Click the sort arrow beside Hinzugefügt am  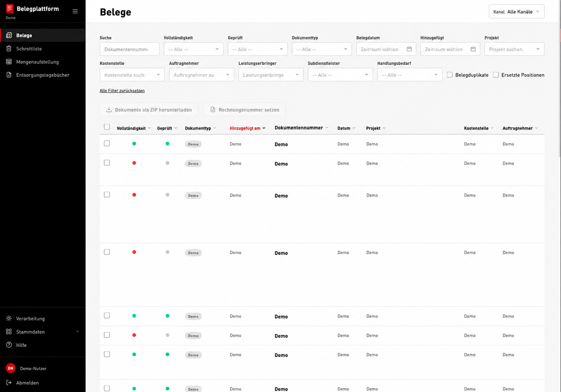coord(264,128)
